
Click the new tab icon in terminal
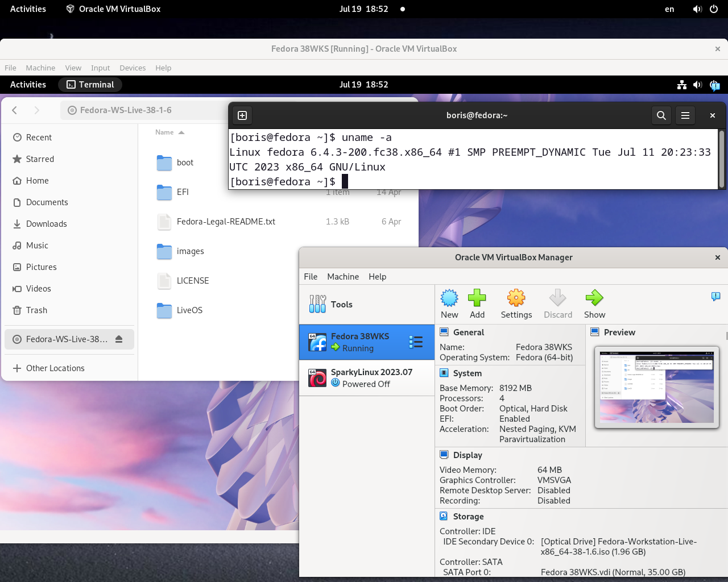(242, 115)
